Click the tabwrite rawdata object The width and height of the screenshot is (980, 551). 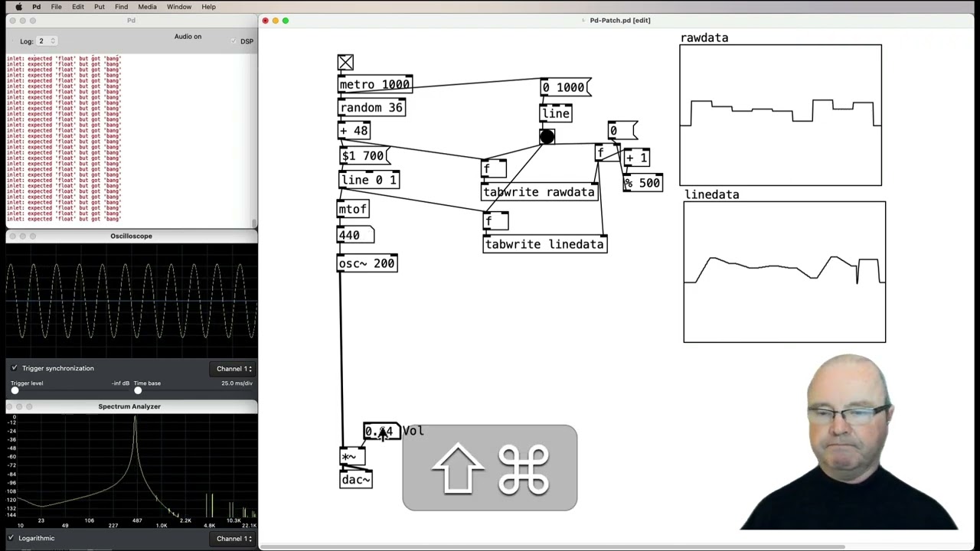coord(540,192)
